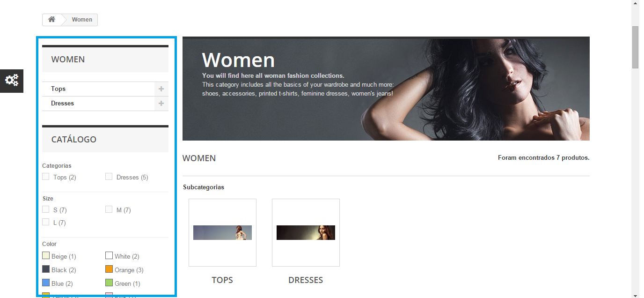Click the Size filter heading

coord(48,199)
